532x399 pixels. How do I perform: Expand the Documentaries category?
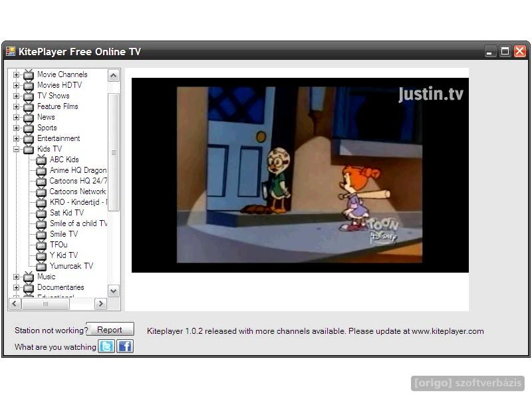[16, 287]
